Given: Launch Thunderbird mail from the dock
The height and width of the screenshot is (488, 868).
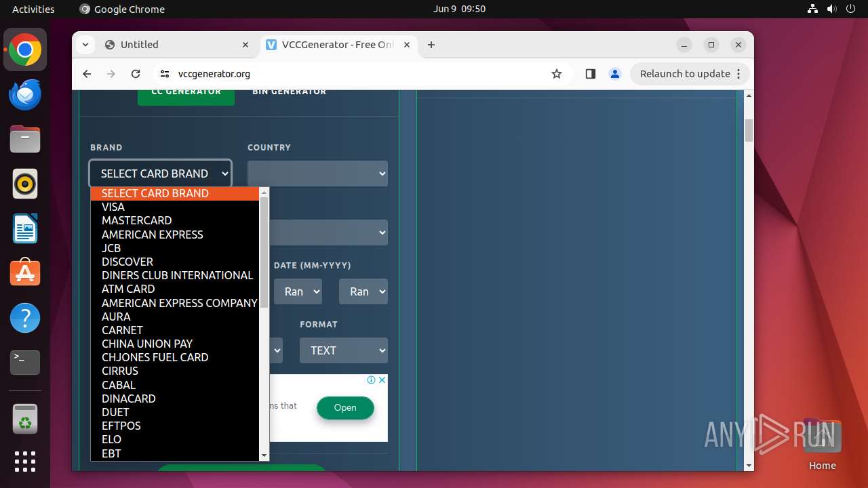Looking at the screenshot, I should [25, 95].
